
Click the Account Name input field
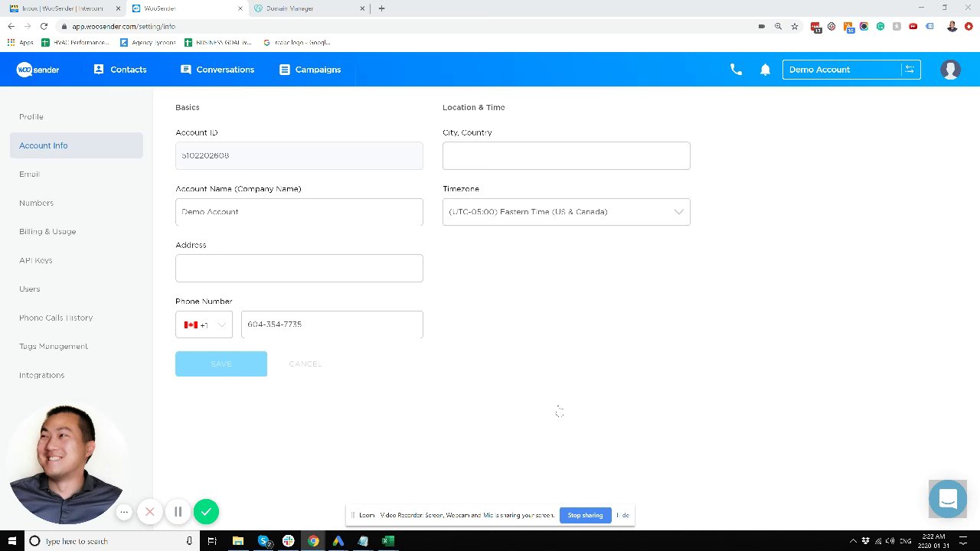(299, 212)
